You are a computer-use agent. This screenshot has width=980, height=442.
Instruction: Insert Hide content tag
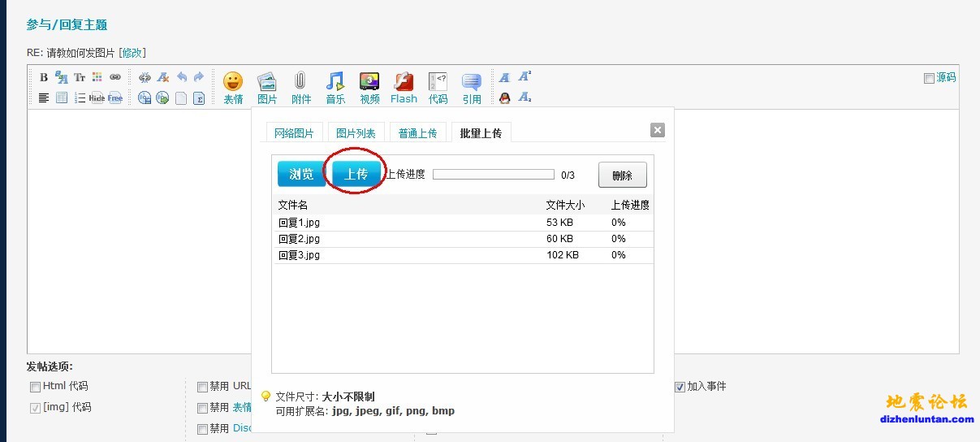coord(97,97)
